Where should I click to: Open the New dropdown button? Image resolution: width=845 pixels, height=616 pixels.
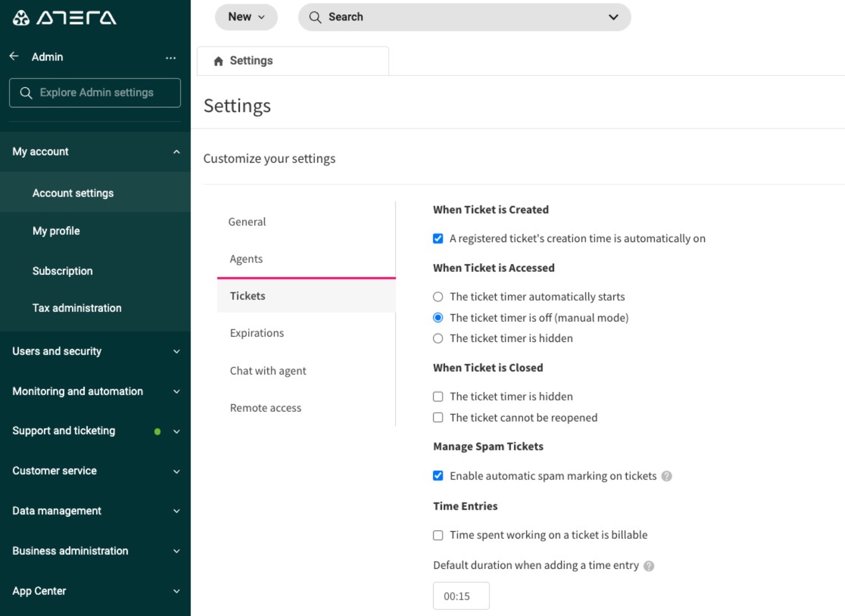click(246, 17)
